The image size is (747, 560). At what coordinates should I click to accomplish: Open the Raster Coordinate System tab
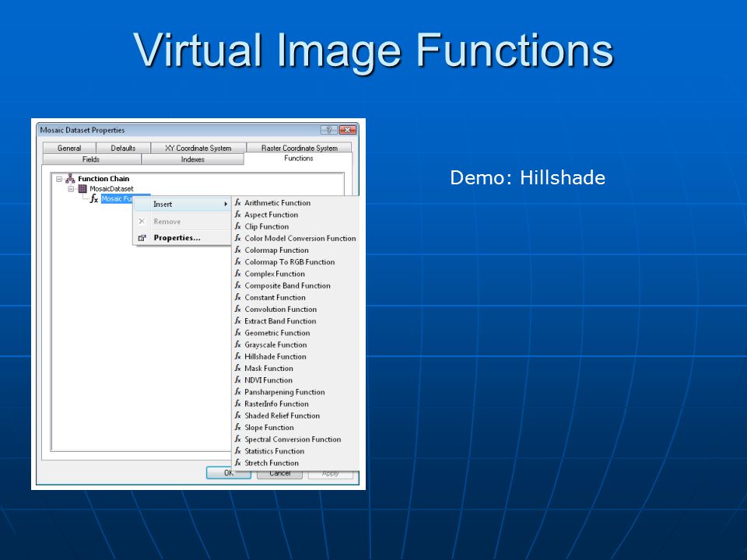299,148
